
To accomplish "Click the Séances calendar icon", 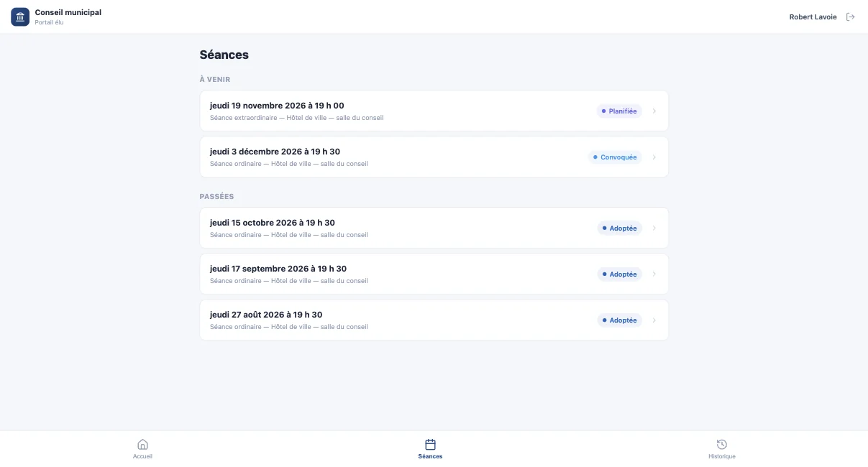I will (430, 445).
